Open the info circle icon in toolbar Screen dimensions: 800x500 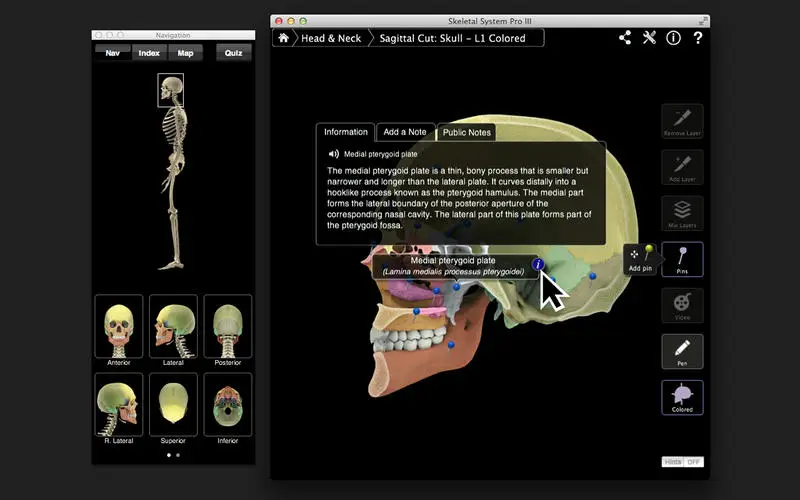coord(673,38)
